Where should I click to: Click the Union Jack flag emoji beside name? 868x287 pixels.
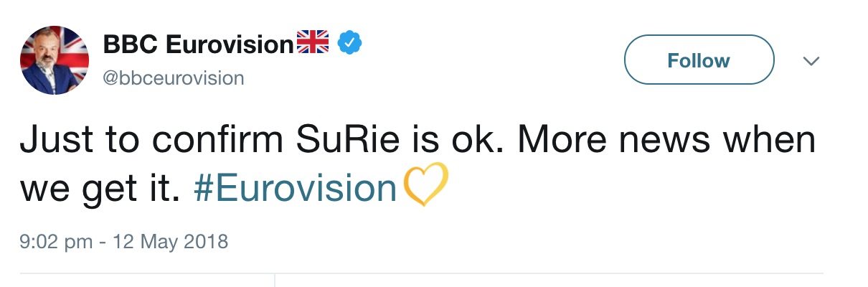pyautogui.click(x=313, y=43)
